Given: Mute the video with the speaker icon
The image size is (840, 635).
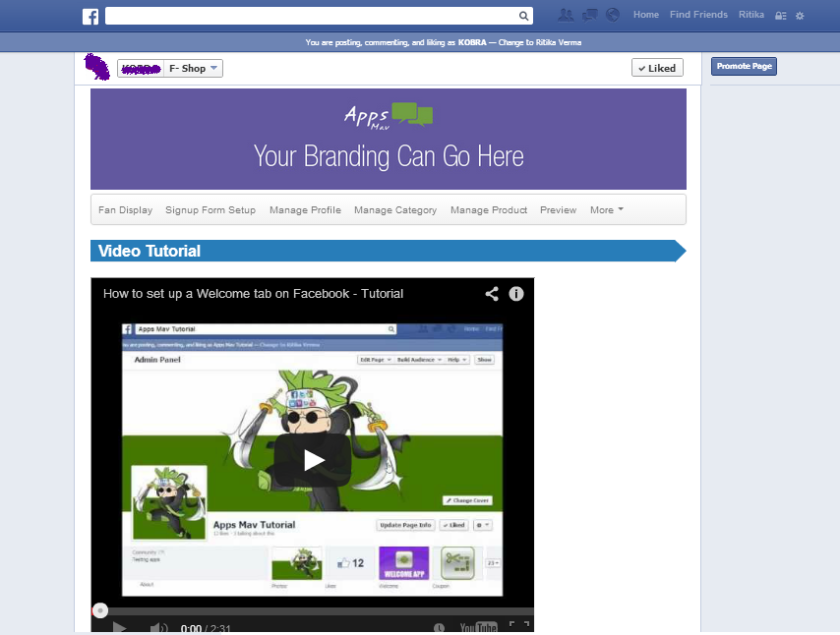Looking at the screenshot, I should point(158,628).
